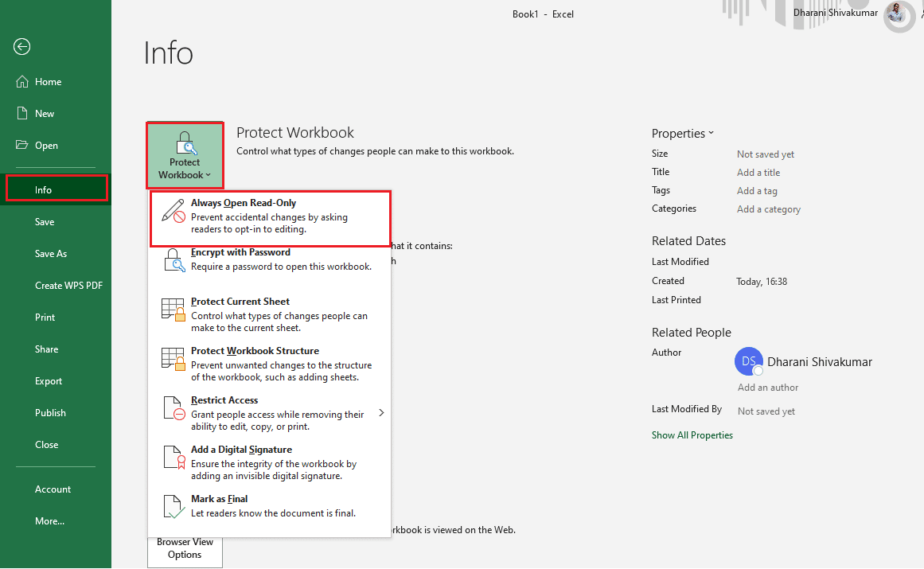Click the Open folder icon
The image size is (924, 569).
click(21, 145)
